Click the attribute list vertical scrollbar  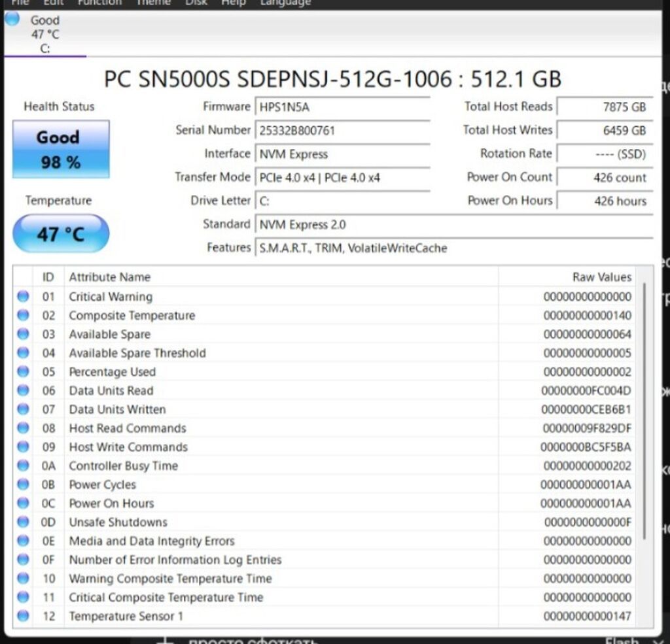point(644,410)
